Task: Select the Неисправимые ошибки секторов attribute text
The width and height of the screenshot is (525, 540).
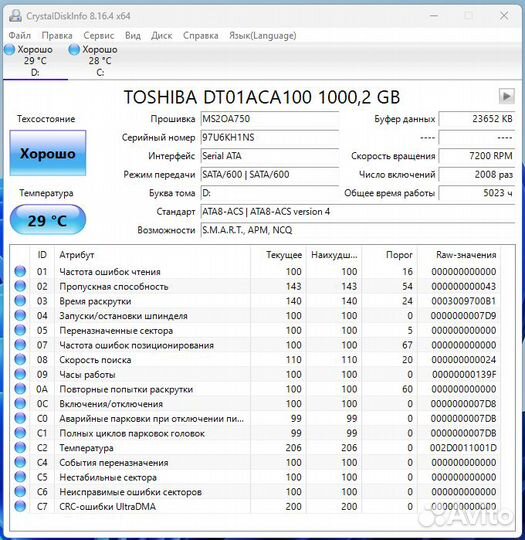Action: coord(130,492)
